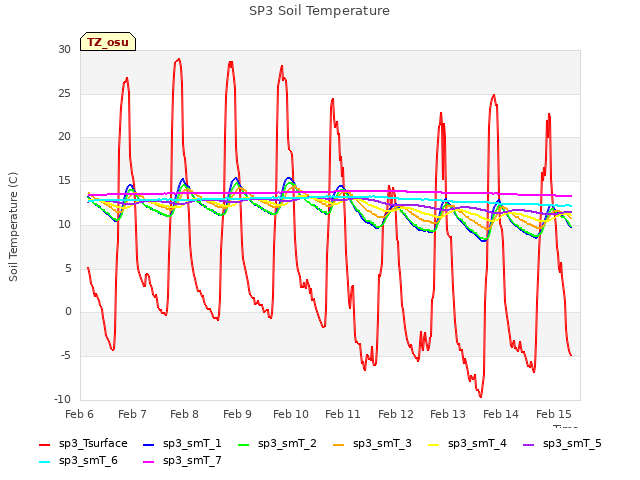Click the -5 y-axis tick label
Viewport: 640px width, 480px height.
66,356
